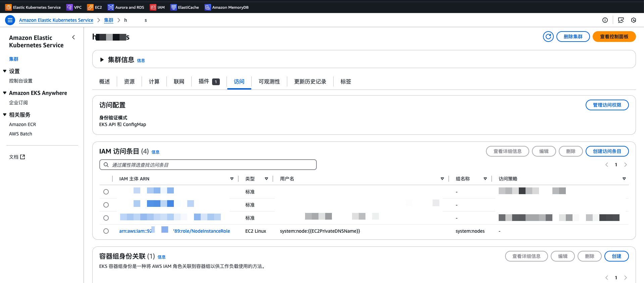Open the 信息 link beside IAM 访问条目

point(155,152)
